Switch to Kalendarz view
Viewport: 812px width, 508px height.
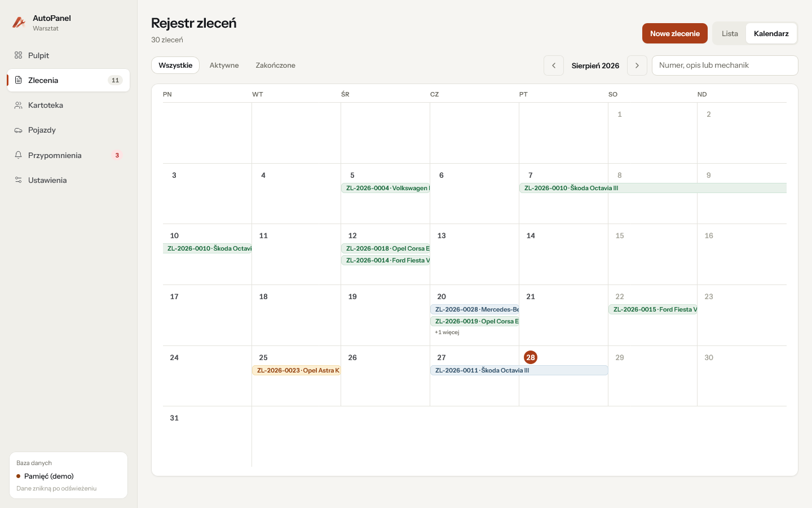point(771,33)
